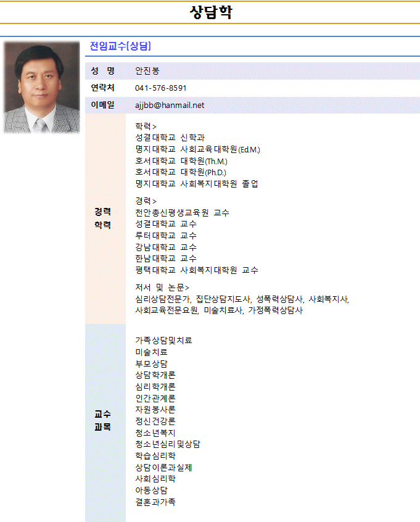Select 호서대학교 대학원(Ph.D.) line
420x522 pixels.
click(x=180, y=172)
